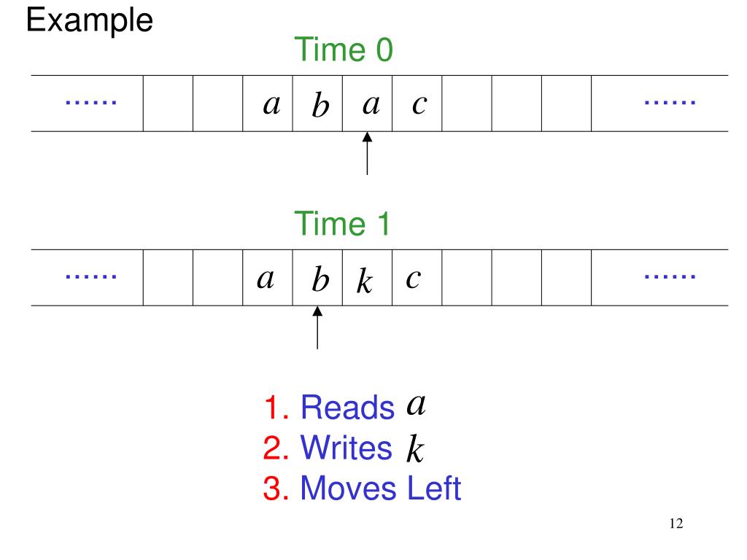Click left blue dots on Time 1 tape
Screen dimensions: 747x560
pyautogui.click(x=90, y=276)
